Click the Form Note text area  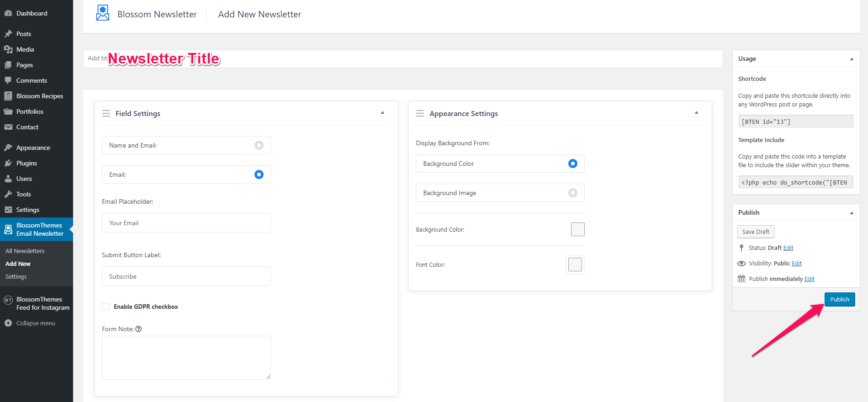point(186,358)
